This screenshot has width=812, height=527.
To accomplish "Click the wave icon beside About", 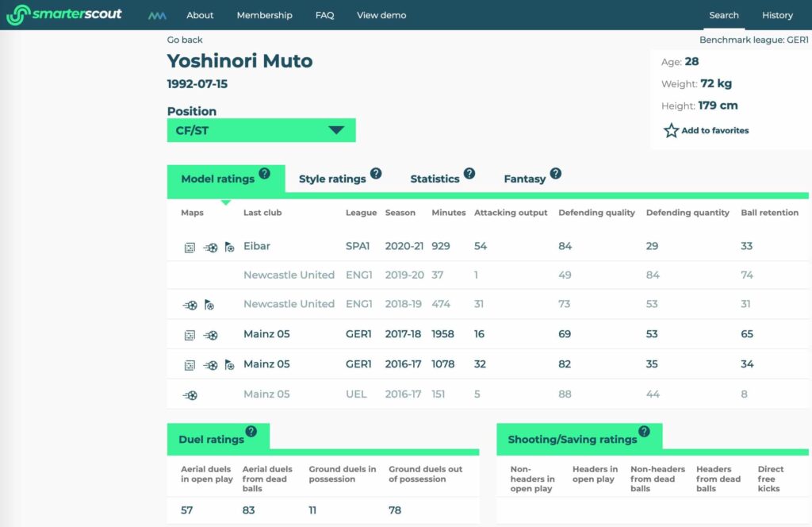I will 157,16.
